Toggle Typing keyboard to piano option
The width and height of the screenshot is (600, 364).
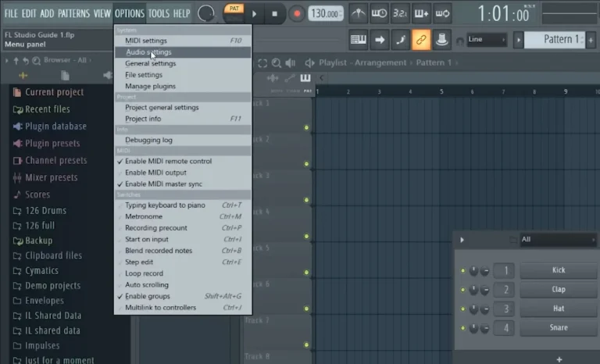click(x=183, y=205)
